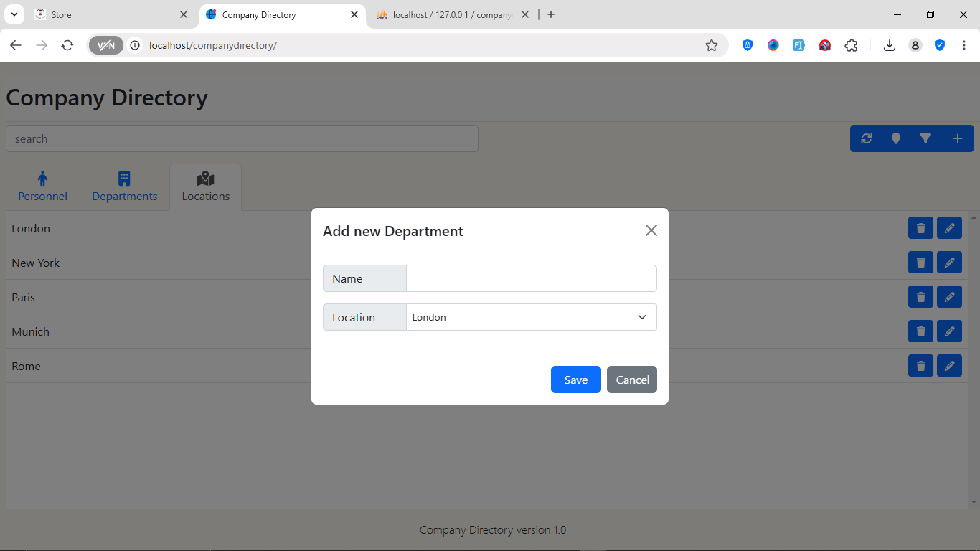Click the trash icon for Paris

tap(920, 297)
